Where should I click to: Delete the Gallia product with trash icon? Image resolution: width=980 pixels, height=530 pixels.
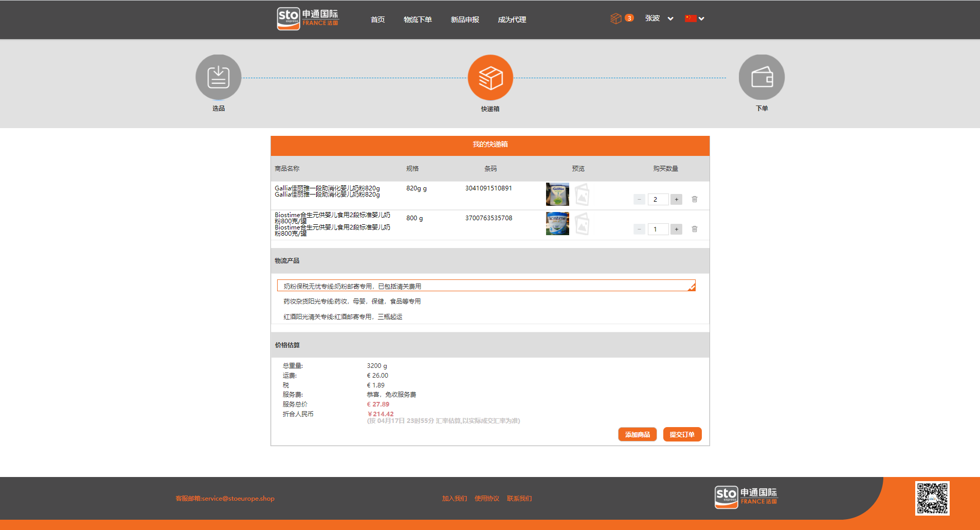695,199
